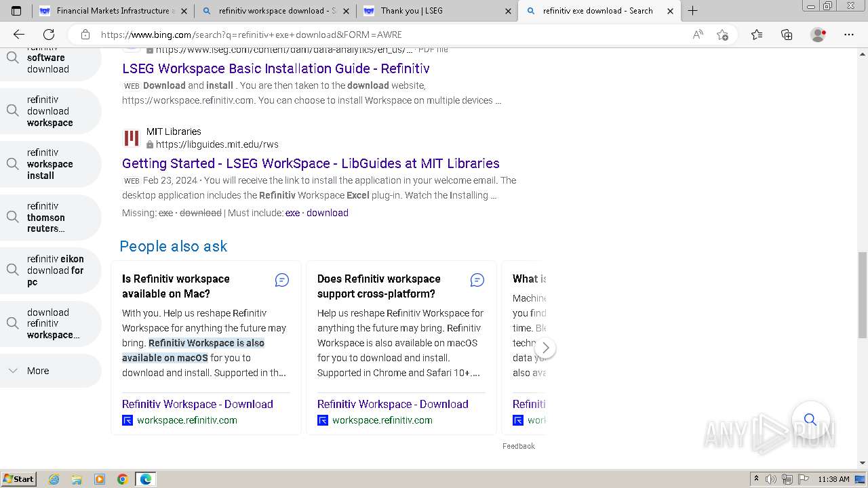Go back to previous page
The width and height of the screenshot is (868, 488).
tap(19, 35)
